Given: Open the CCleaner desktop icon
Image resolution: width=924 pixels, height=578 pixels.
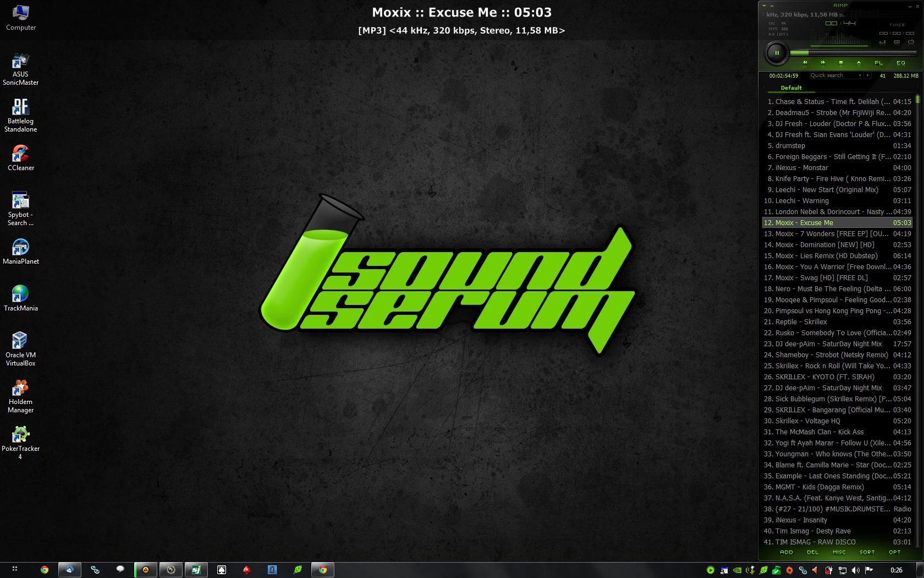Looking at the screenshot, I should click(21, 158).
